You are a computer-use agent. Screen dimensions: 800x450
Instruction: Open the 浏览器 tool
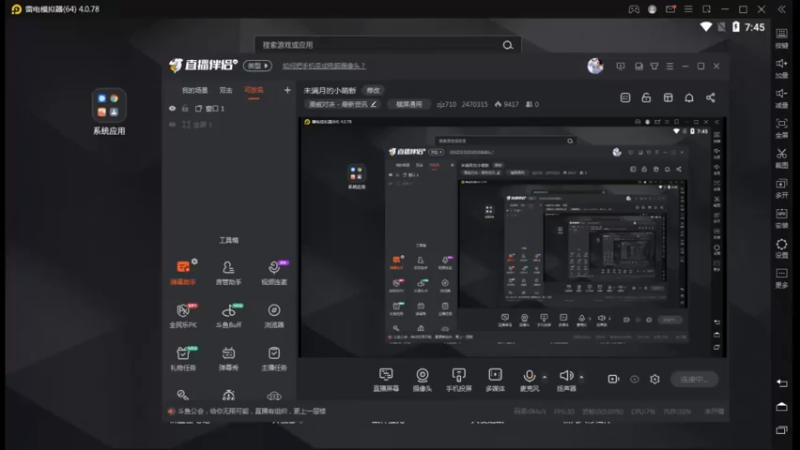274,315
